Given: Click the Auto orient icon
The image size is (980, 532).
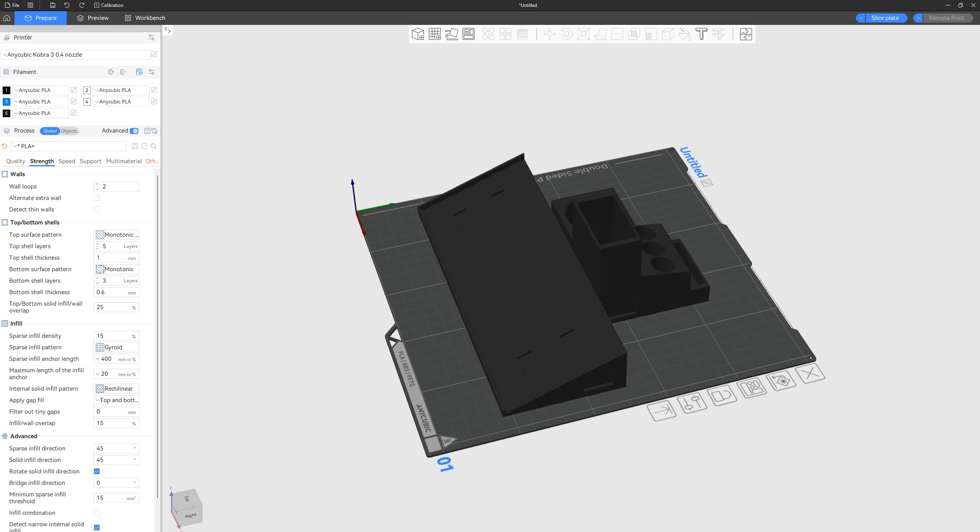Looking at the screenshot, I should tap(451, 34).
